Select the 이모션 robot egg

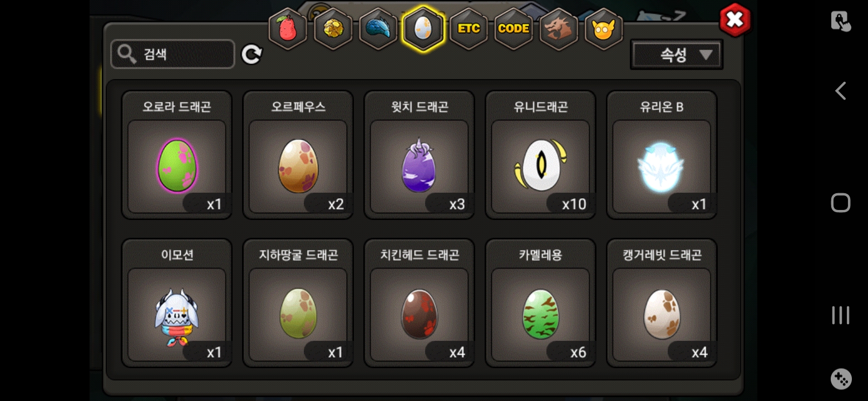click(x=177, y=303)
